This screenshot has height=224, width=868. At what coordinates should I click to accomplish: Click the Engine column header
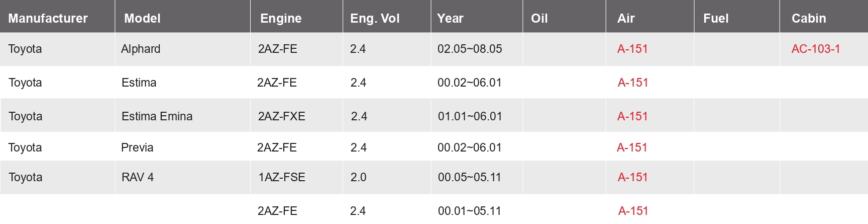click(x=281, y=19)
